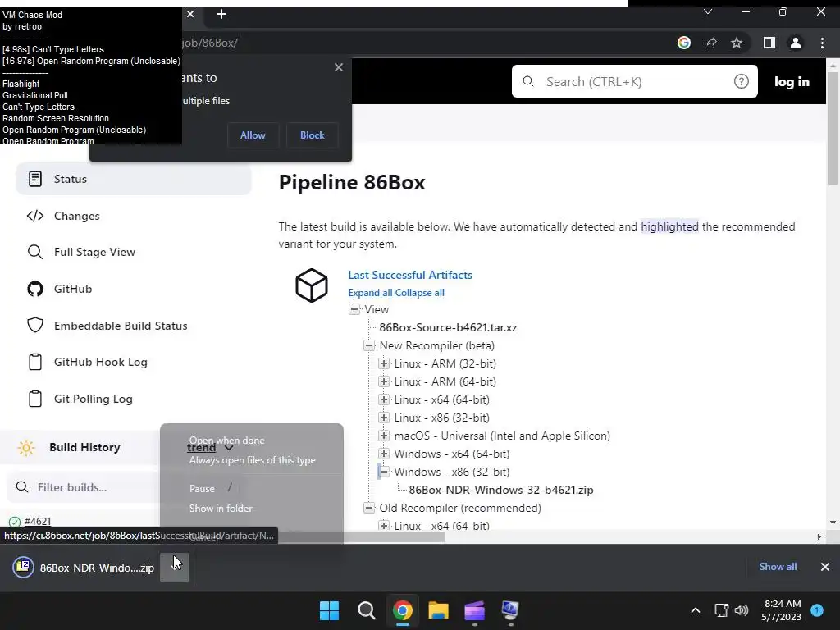Open the tab search chevron in Chrome

click(x=708, y=11)
